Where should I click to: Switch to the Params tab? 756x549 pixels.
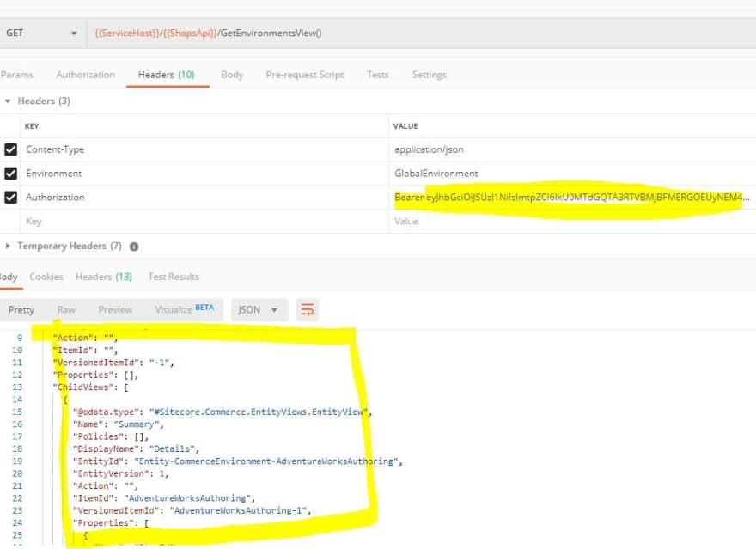17,75
